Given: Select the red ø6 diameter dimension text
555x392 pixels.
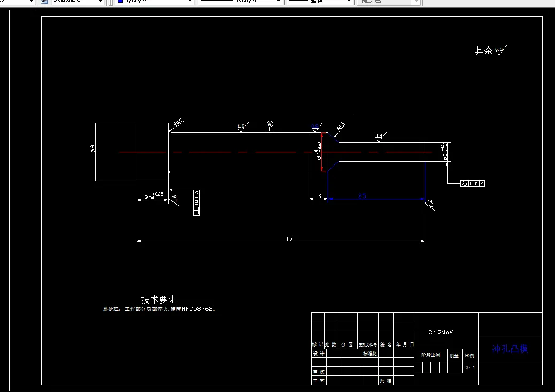Looking at the screenshot, I should [319, 151].
